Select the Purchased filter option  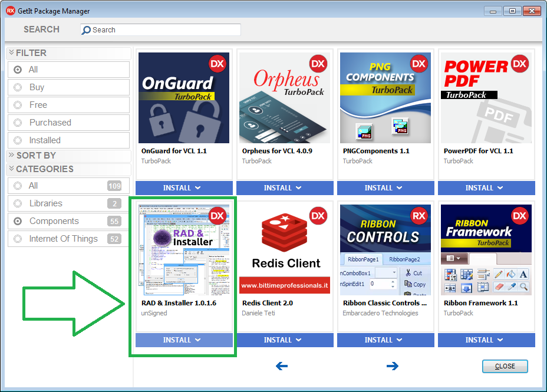[x=69, y=123]
